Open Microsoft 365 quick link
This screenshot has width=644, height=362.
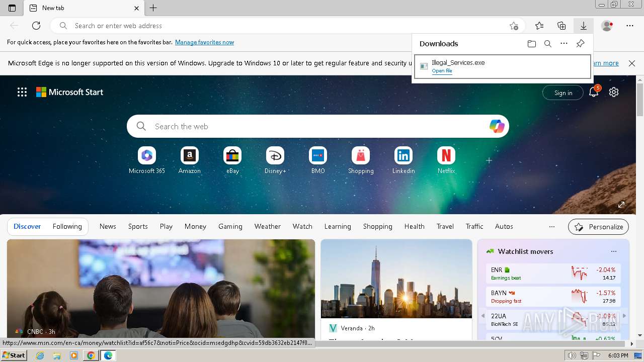pos(147,160)
